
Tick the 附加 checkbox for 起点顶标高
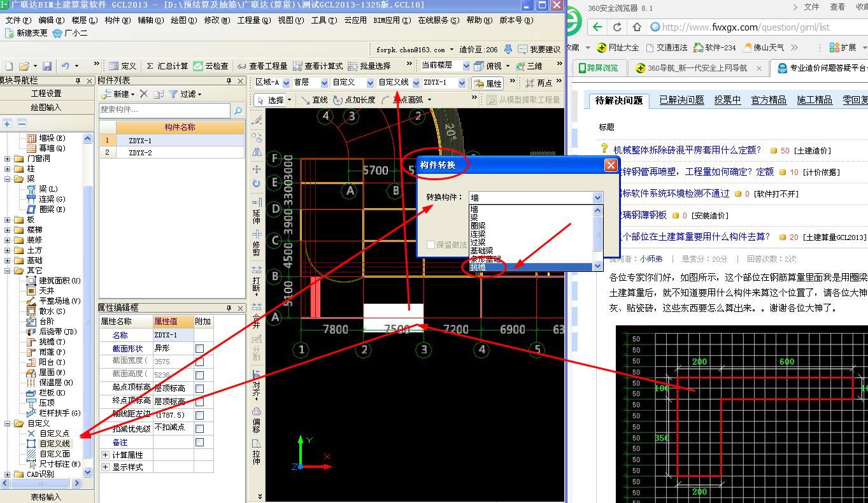199,388
